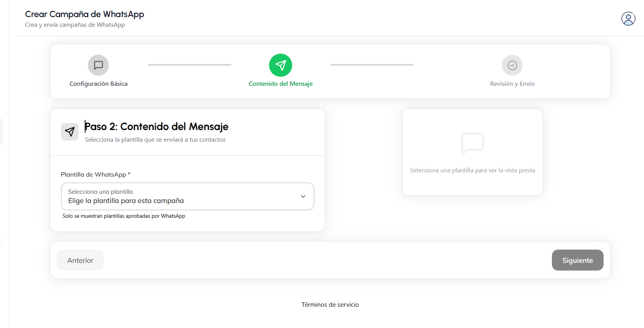Click progress line between second and third step
Viewport: 644px width, 328px height.
372,65
